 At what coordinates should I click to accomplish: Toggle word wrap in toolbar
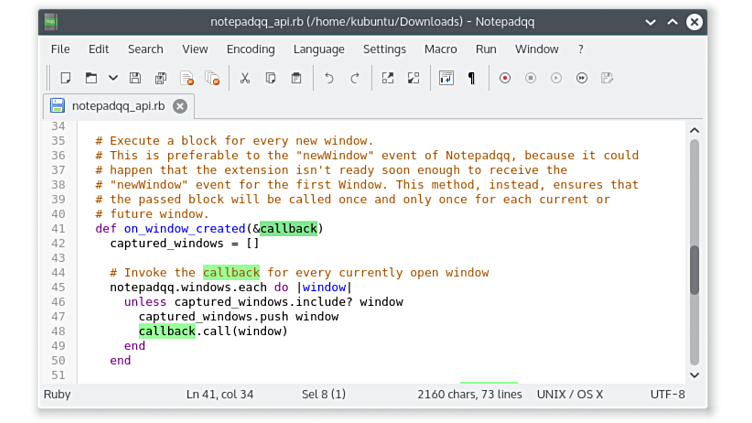(x=446, y=78)
